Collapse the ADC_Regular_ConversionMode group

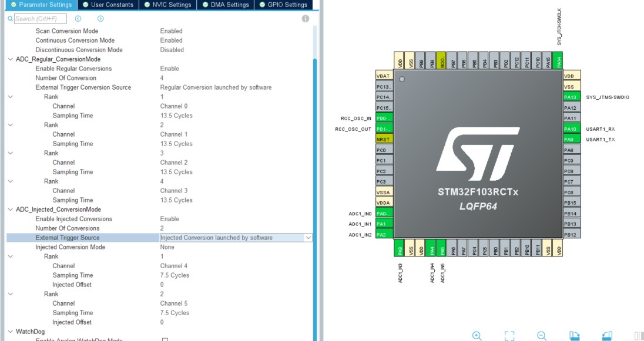tap(10, 59)
